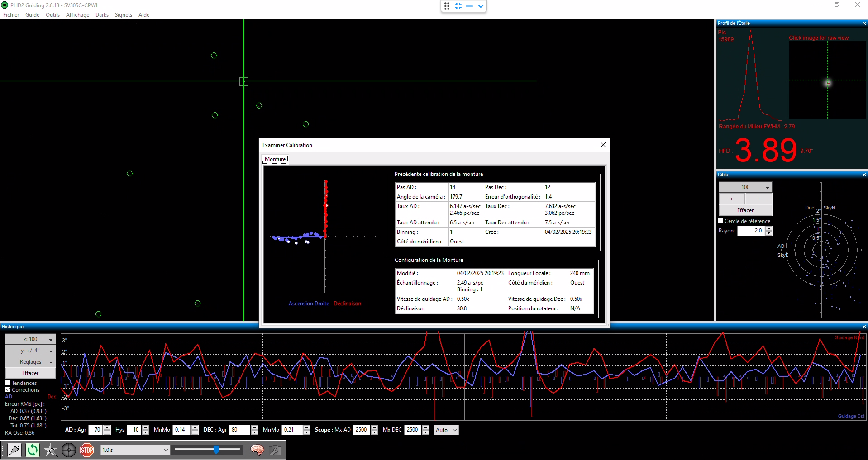Start guiding with the crosshair icon
Image resolution: width=868 pixels, height=460 pixels.
coord(69,450)
